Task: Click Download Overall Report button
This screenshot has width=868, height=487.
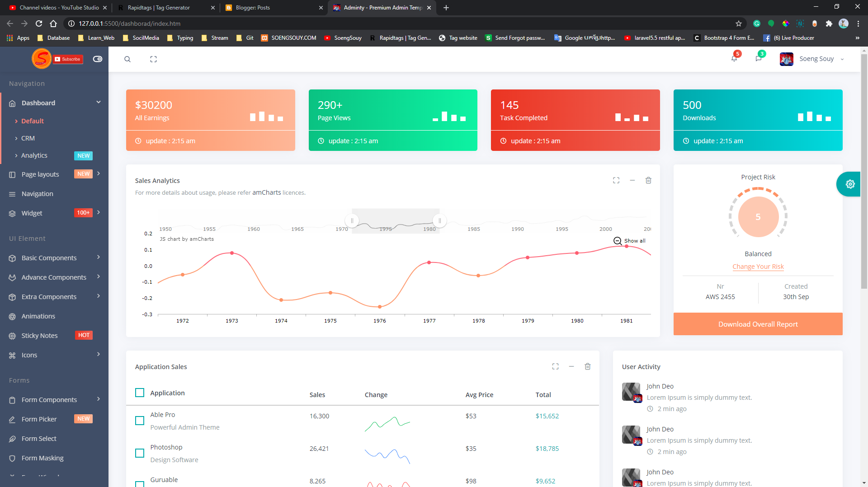Action: point(758,324)
